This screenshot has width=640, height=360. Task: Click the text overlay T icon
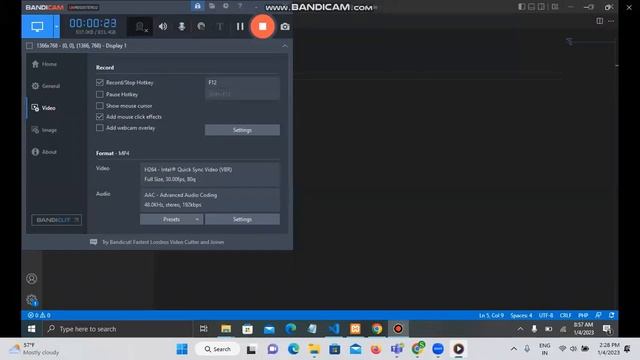[220, 27]
